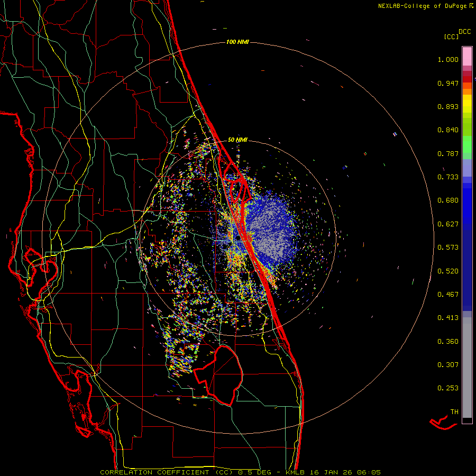This screenshot has width=476, height=476.
Task: Click the bright green color bar segment
Action: (x=467, y=144)
